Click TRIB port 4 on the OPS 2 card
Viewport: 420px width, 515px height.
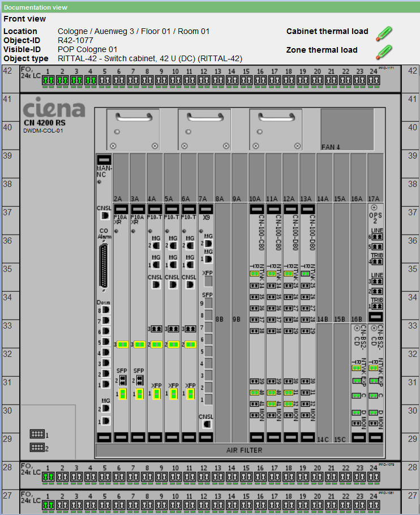pos(375,262)
